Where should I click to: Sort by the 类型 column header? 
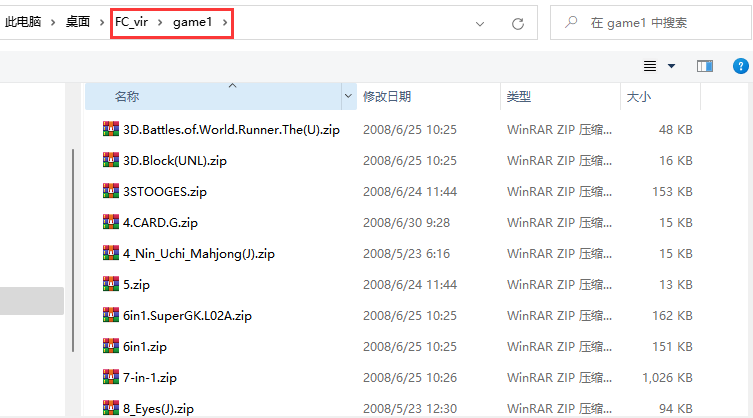click(x=560, y=96)
